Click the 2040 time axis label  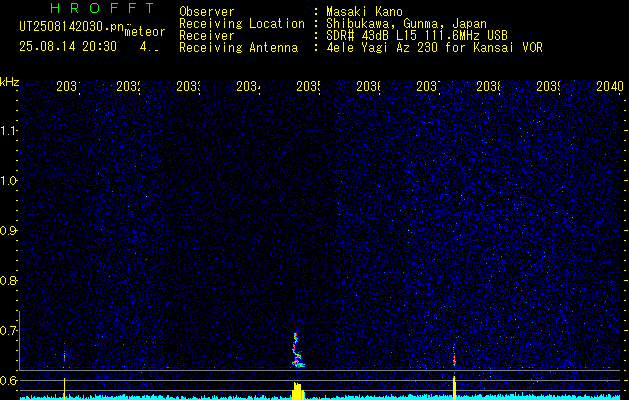pos(610,86)
